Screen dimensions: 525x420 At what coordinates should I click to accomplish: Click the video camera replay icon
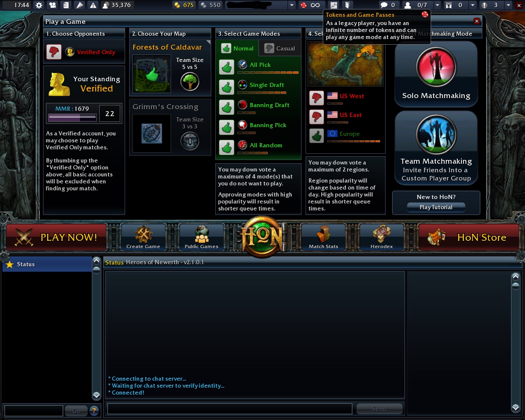pos(52,5)
